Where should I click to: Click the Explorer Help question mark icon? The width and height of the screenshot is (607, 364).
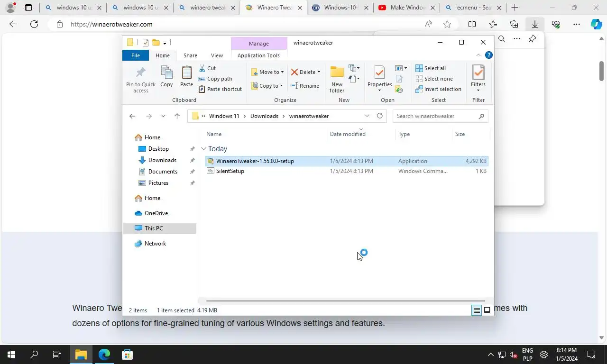pos(488,55)
